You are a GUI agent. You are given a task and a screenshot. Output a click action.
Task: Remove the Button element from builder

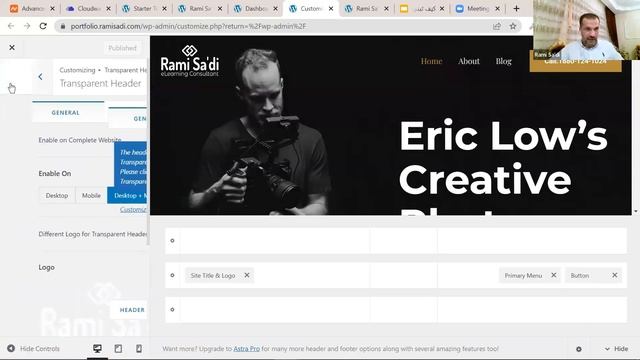615,275
